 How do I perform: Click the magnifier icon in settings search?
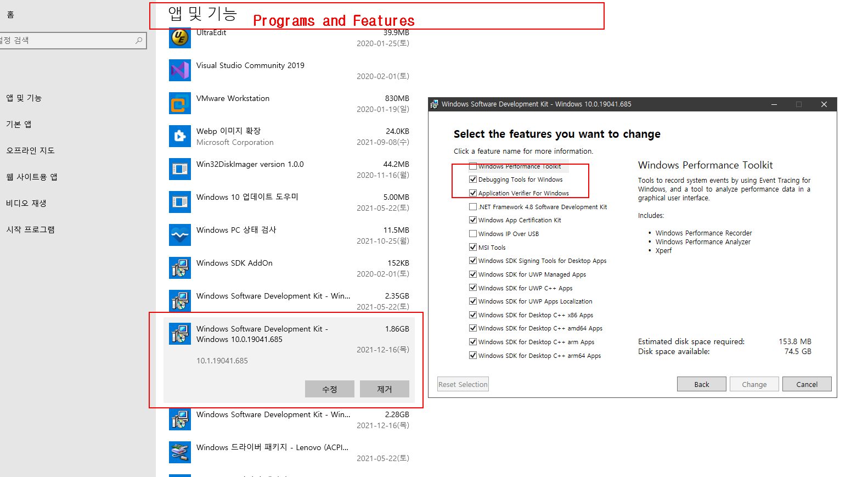tap(139, 40)
